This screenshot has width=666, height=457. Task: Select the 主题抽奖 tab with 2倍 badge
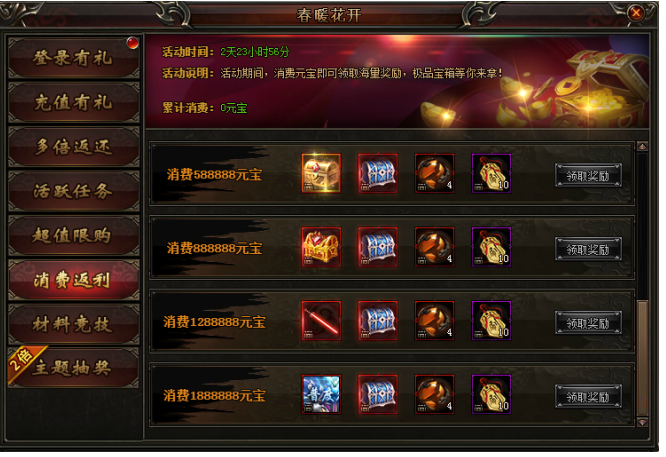(74, 368)
